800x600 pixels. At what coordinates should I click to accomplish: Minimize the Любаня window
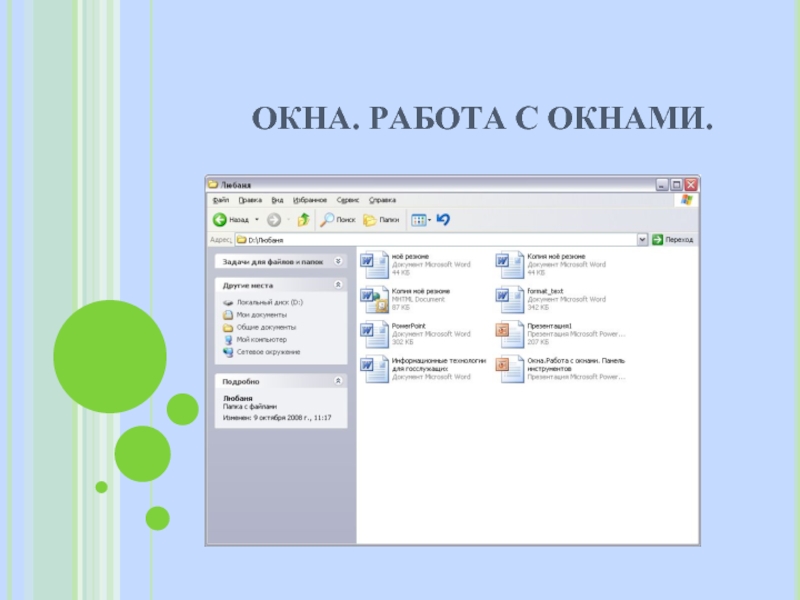(x=662, y=185)
